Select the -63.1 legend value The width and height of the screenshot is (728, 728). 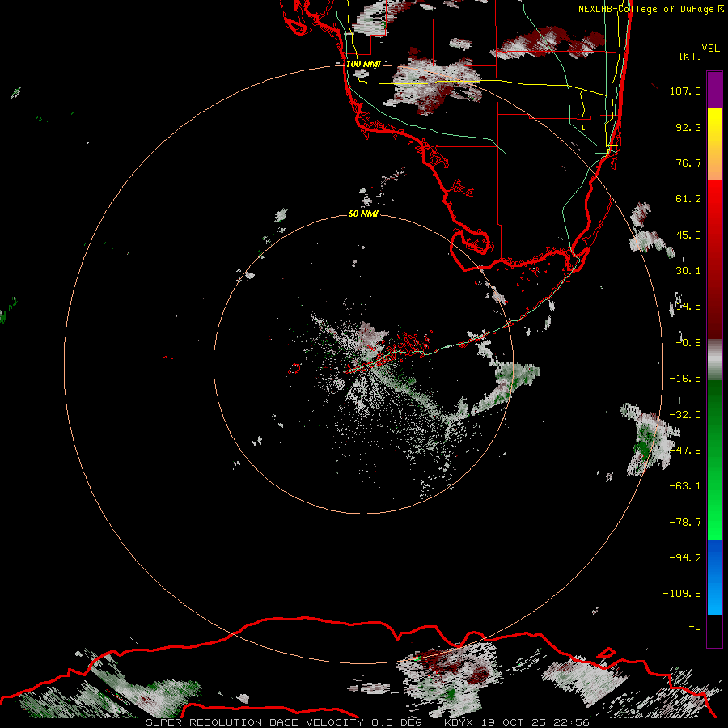[x=685, y=486]
